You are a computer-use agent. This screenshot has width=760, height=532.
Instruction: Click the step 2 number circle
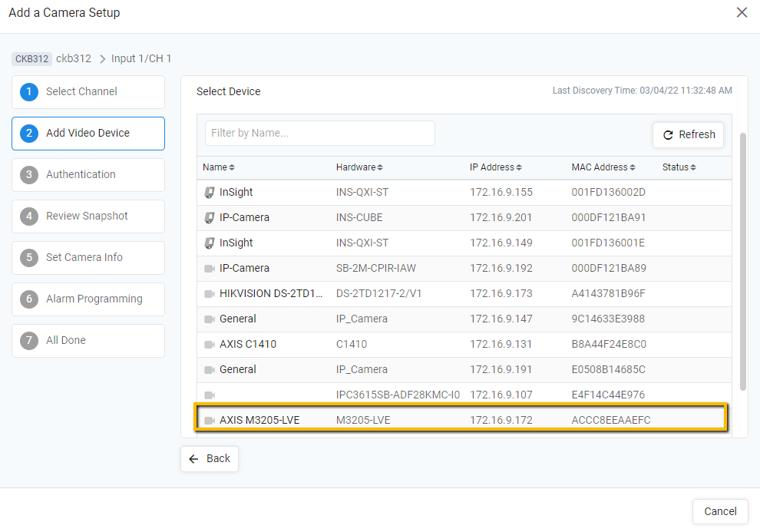[x=29, y=134]
